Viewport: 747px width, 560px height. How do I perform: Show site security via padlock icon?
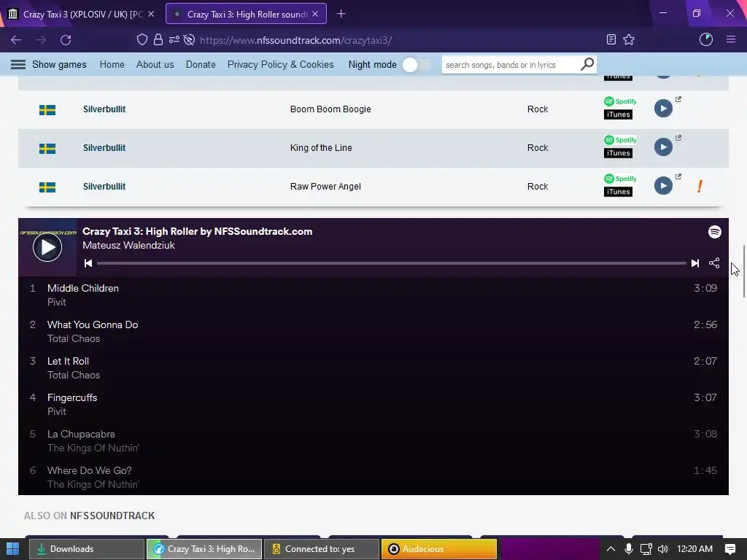(x=158, y=40)
